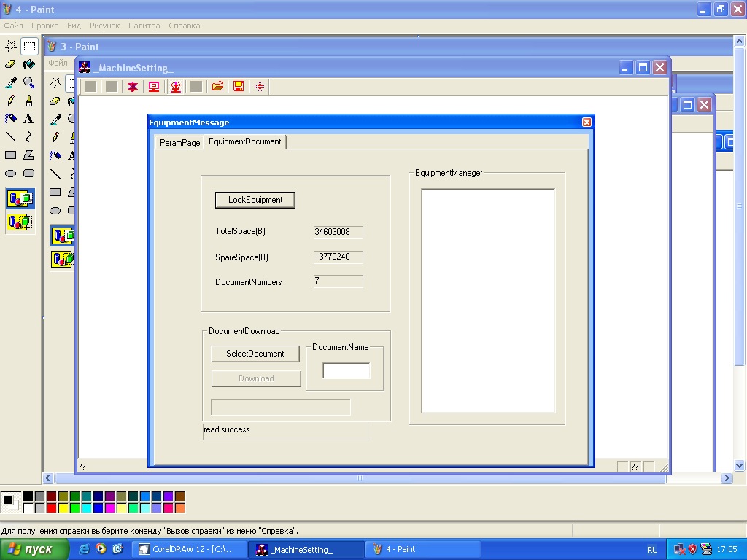This screenshot has width=747, height=560.
Task: Select the Pencil tool in the leftmost toolbox
Action: click(x=11, y=101)
